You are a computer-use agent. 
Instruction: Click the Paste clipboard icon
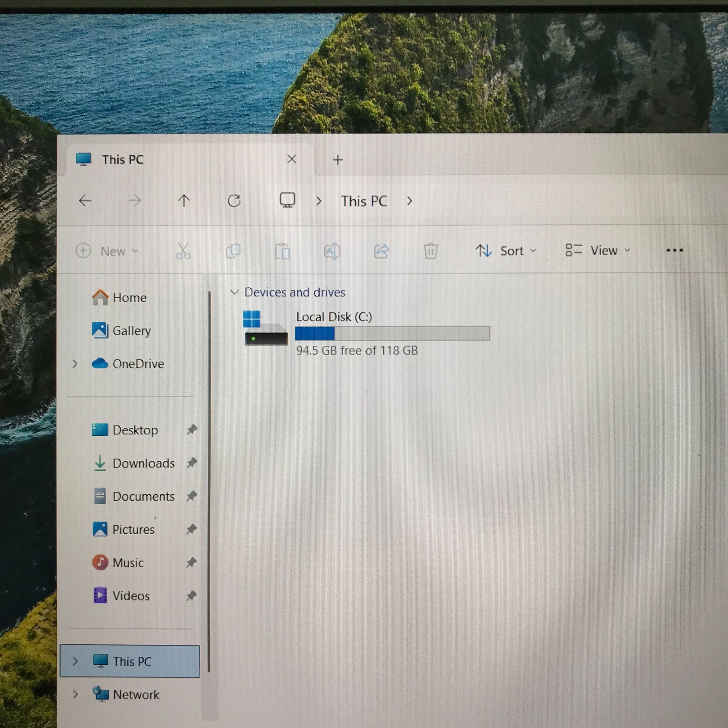(x=283, y=251)
